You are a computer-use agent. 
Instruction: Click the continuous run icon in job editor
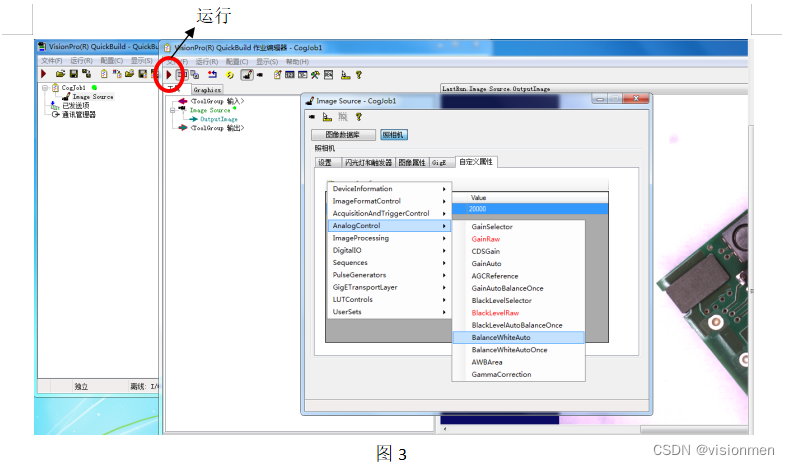182,75
